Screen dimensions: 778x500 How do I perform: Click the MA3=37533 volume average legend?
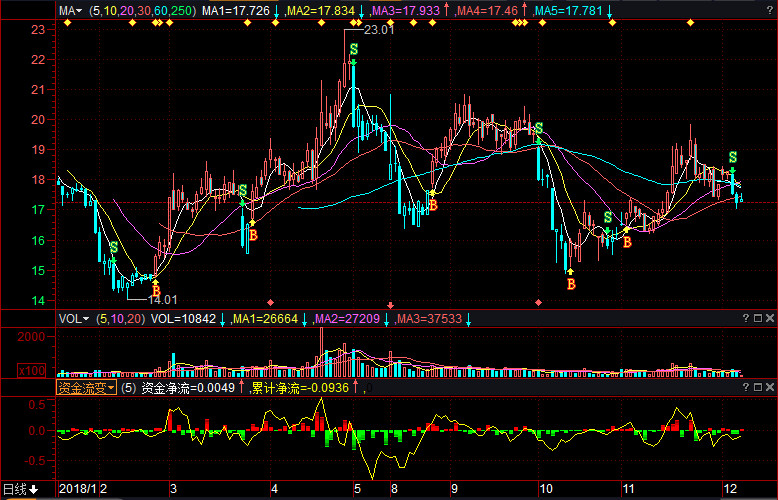click(x=427, y=319)
